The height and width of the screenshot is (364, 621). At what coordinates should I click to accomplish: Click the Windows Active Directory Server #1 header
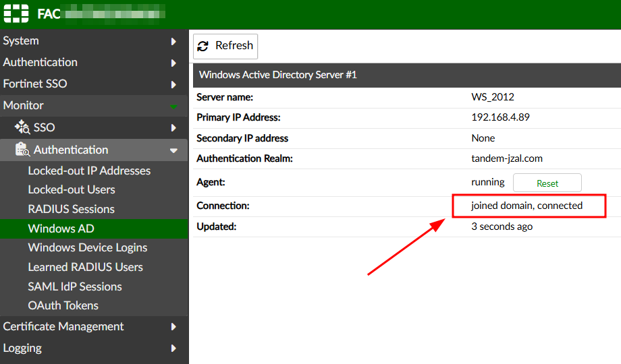click(277, 75)
